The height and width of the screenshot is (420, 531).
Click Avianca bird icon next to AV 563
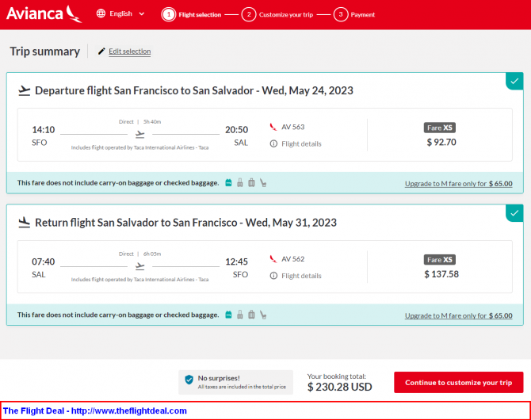[273, 127]
